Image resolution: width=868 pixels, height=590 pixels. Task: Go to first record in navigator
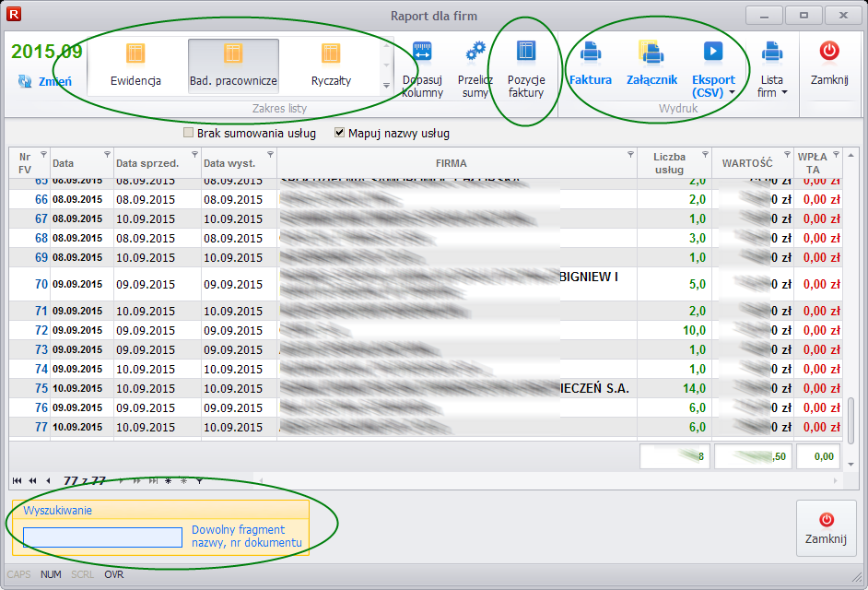[x=18, y=480]
